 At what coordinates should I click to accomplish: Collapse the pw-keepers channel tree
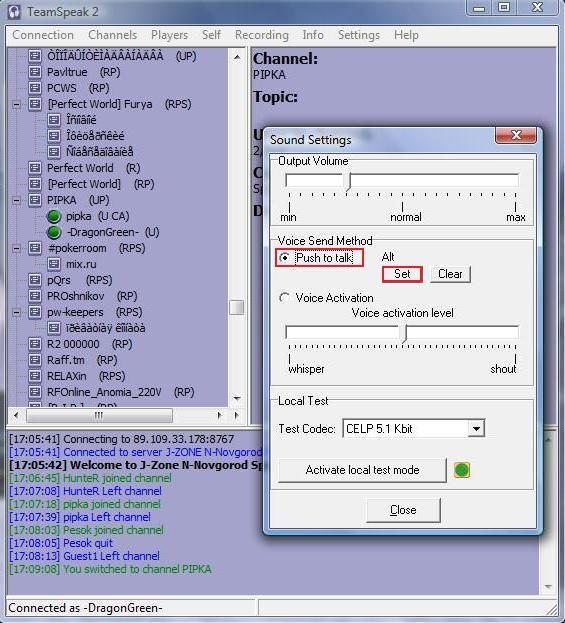coord(16,312)
